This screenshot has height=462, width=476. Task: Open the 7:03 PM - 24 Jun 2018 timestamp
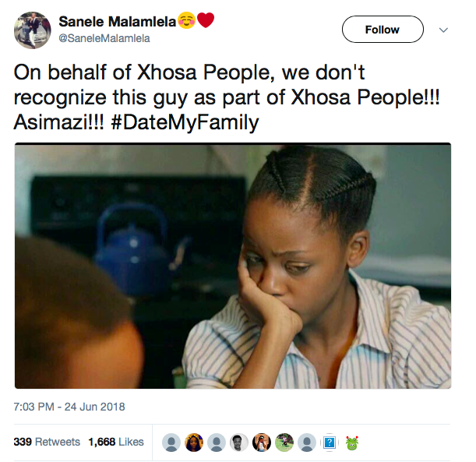tap(69, 407)
